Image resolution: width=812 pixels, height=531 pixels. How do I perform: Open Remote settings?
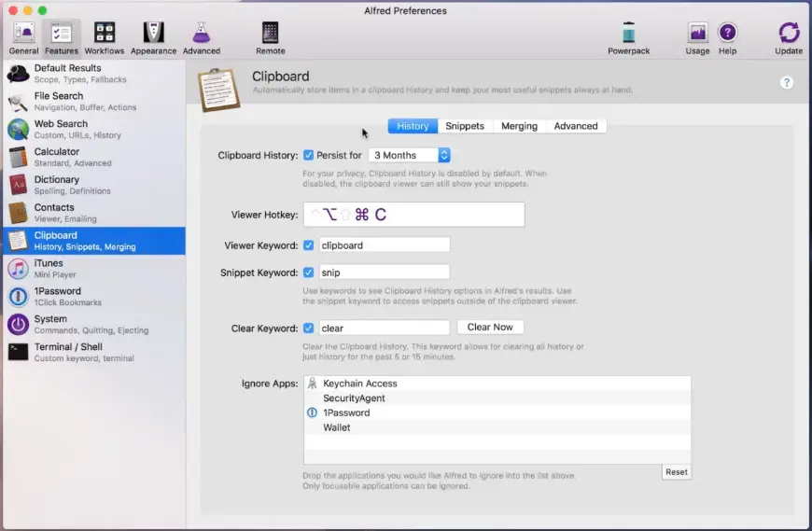coord(271,38)
